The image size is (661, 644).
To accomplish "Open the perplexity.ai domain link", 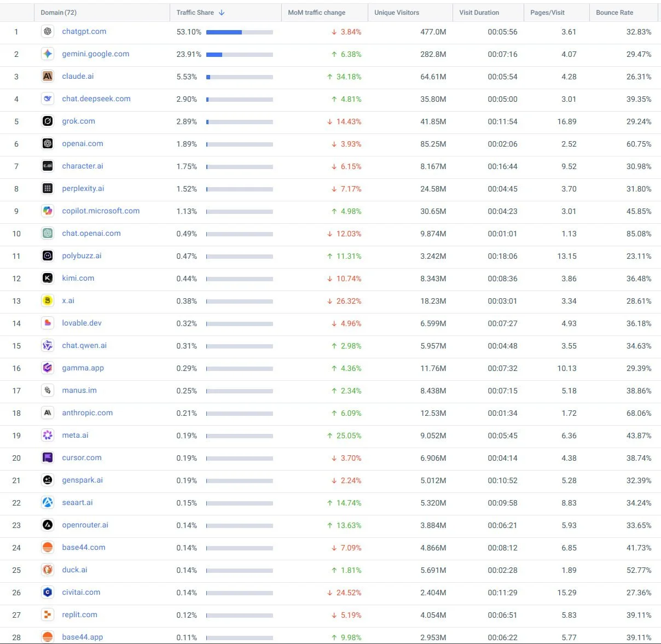I will [83, 189].
